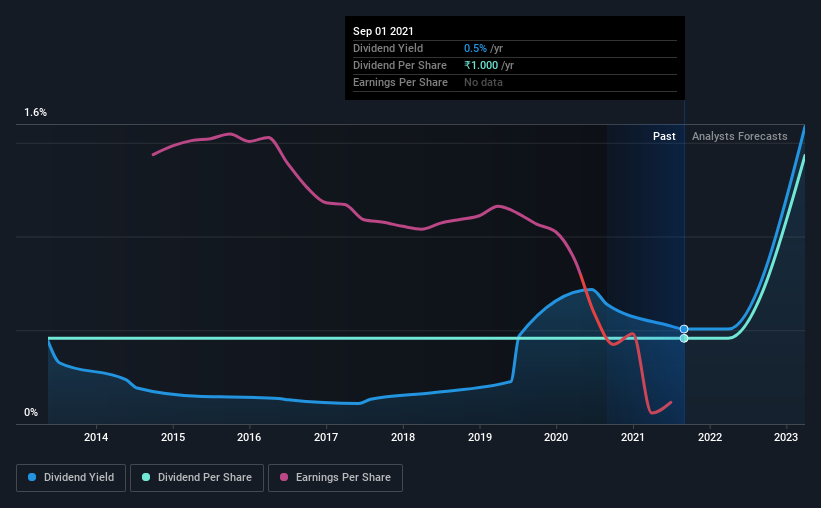Click the Analysts Forecasts label
Viewport: 821px width, 508px height.
(x=739, y=136)
